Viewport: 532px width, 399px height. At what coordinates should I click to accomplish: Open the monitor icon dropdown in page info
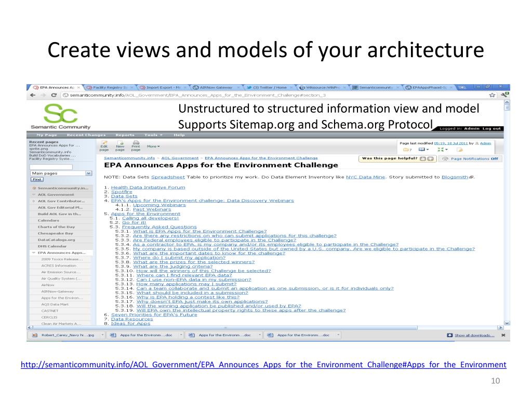(424, 150)
